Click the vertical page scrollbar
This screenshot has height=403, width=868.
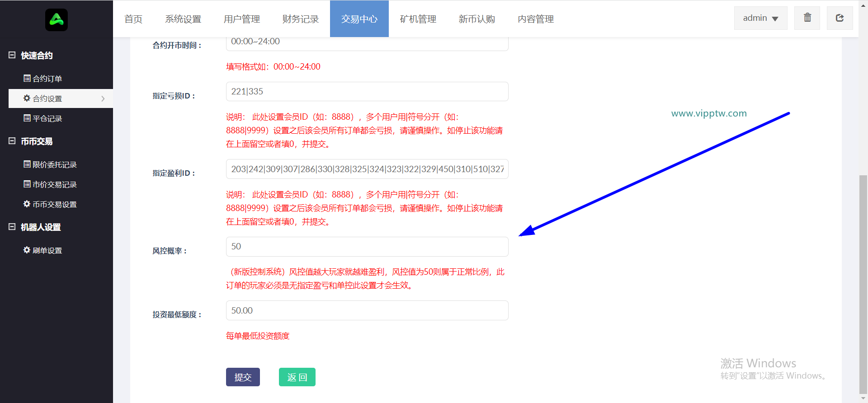coord(863,285)
